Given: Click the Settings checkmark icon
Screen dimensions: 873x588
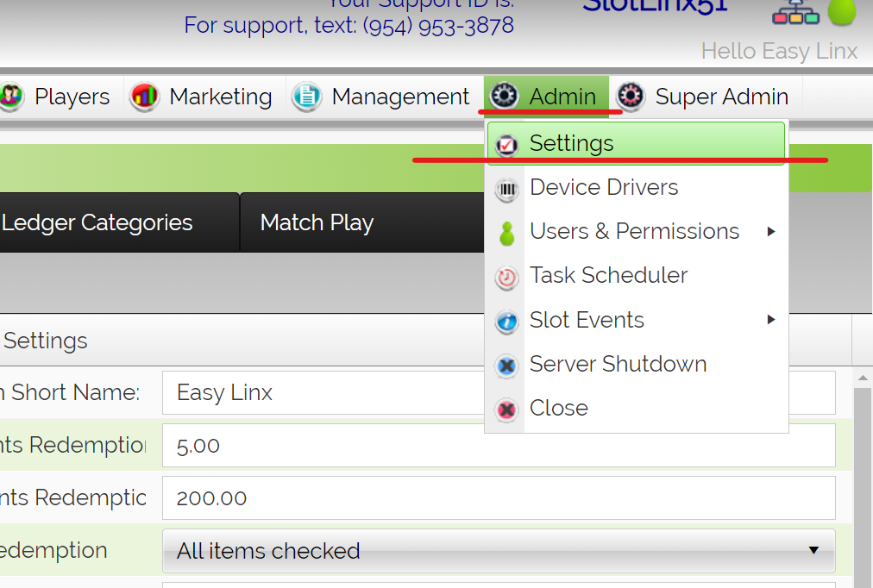Looking at the screenshot, I should (x=506, y=145).
